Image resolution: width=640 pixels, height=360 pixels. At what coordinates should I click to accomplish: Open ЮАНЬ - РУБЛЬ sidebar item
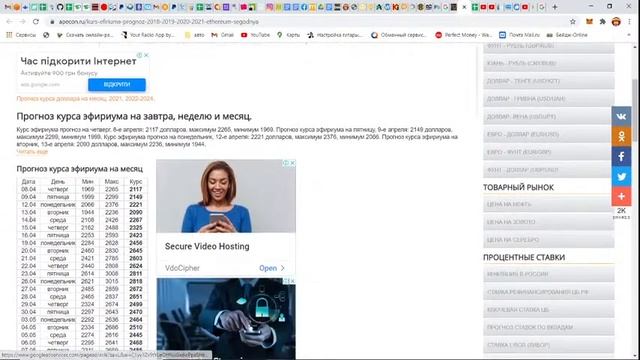point(549,63)
